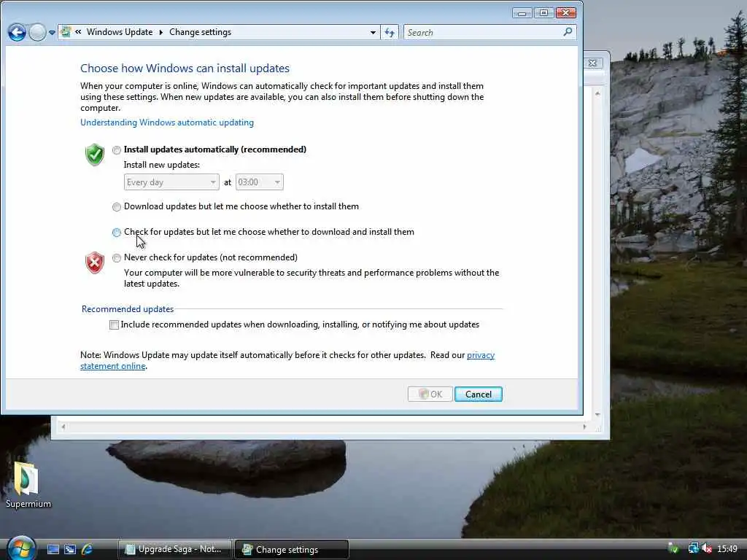
Task: Select Windows Update in the breadcrumb
Action: click(120, 32)
